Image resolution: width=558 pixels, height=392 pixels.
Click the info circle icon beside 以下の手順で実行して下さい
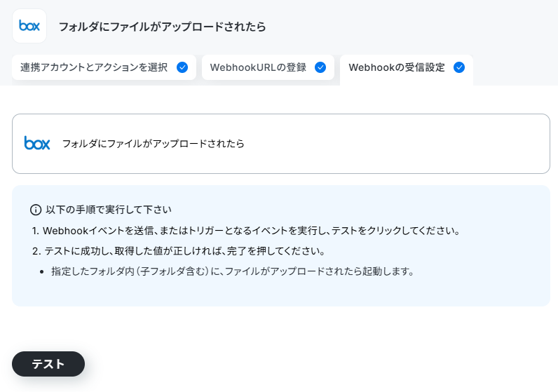(36, 210)
